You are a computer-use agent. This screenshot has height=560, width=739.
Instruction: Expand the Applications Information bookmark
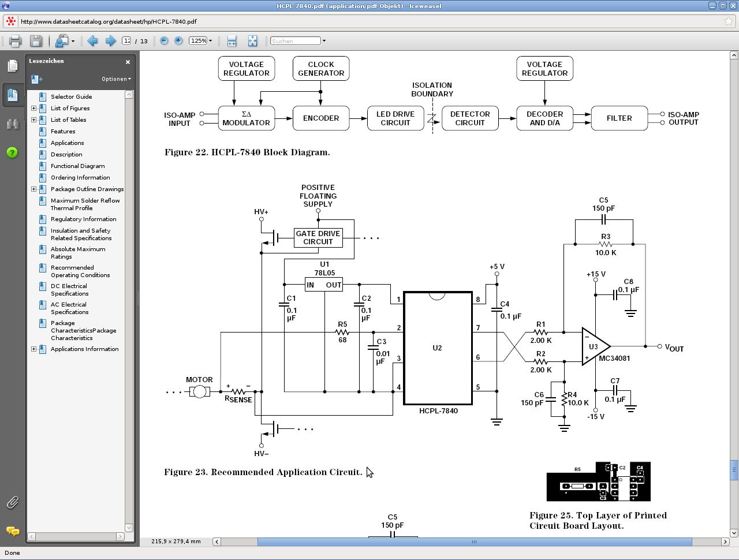click(x=33, y=349)
